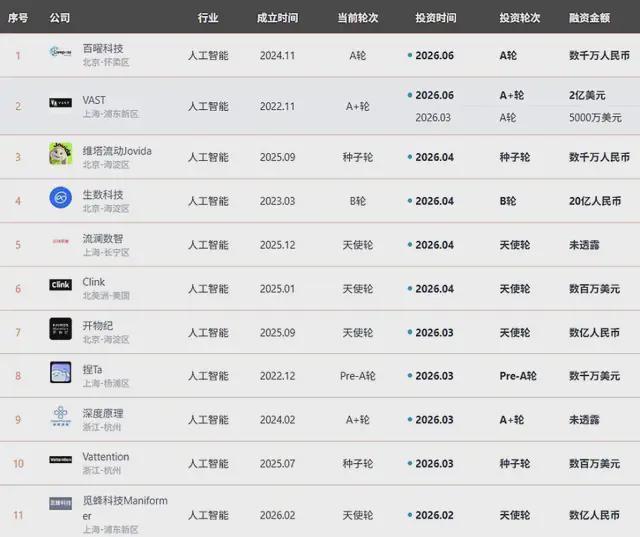Open company name 开物纪

click(98, 326)
